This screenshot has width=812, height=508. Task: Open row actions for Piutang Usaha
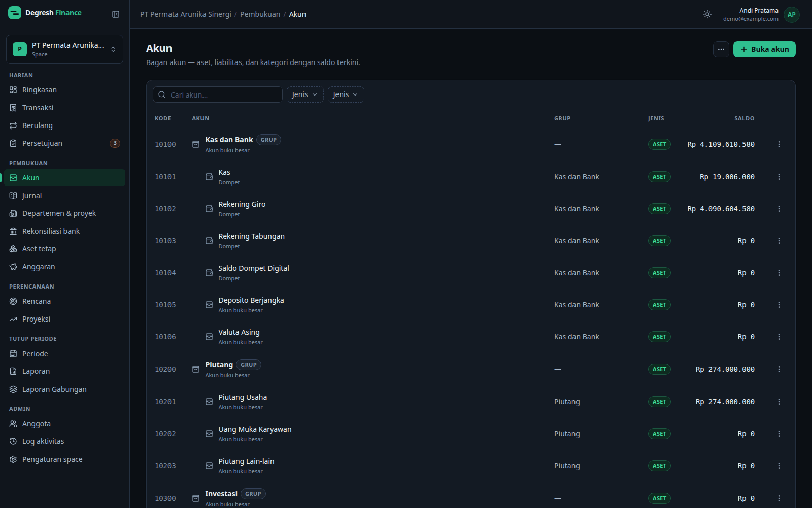point(779,402)
